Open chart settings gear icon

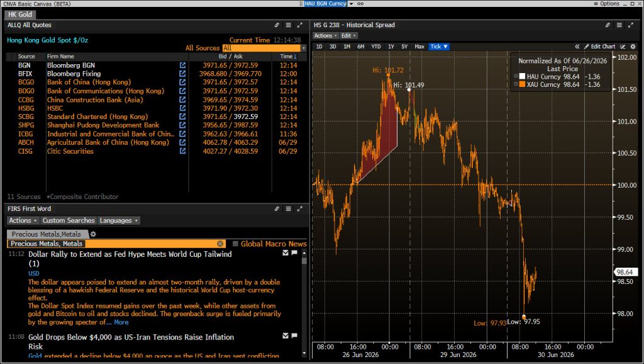click(633, 47)
